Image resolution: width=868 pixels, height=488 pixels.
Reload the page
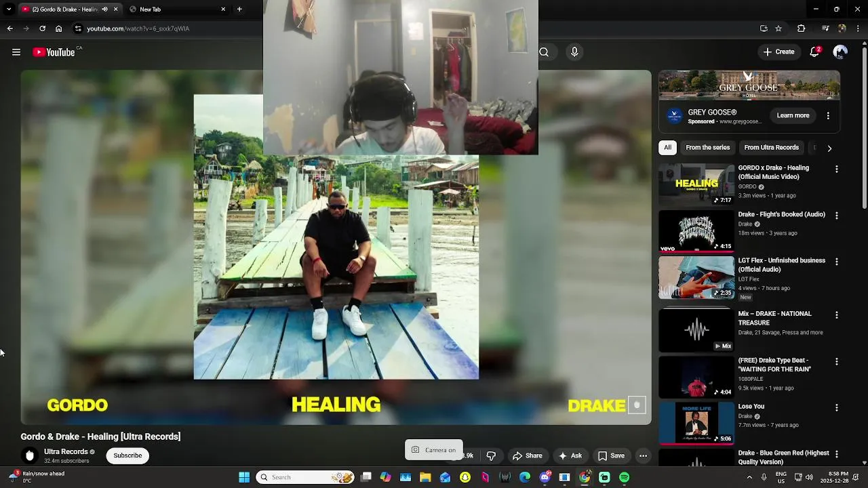click(x=42, y=28)
